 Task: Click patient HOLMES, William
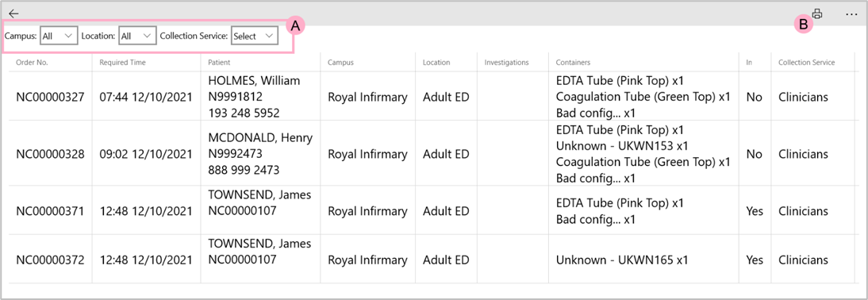(254, 81)
